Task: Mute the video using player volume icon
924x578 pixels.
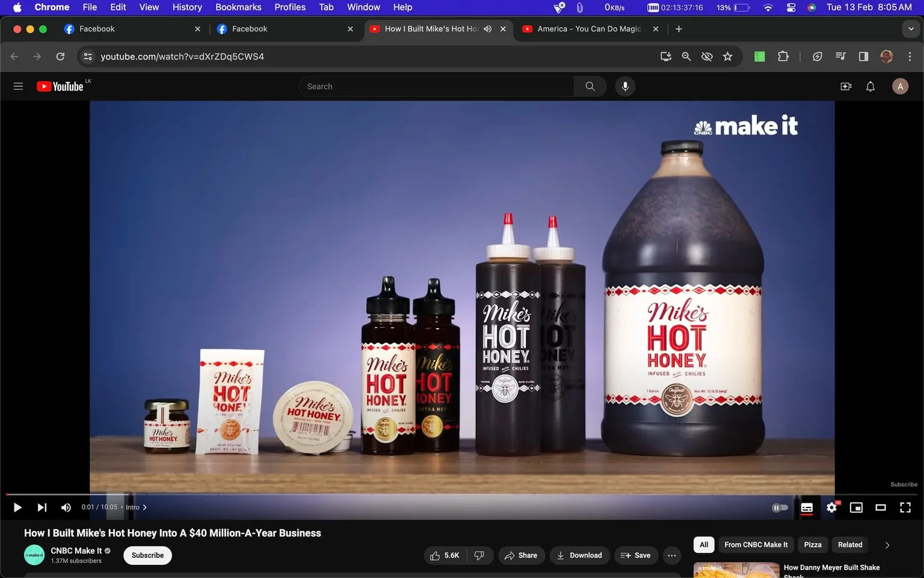Action: [x=66, y=508]
